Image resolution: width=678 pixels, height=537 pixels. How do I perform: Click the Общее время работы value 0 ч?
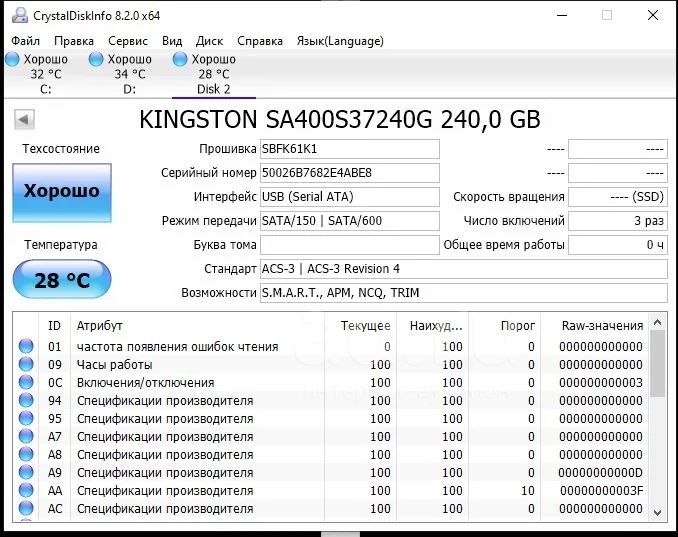[x=618, y=245]
